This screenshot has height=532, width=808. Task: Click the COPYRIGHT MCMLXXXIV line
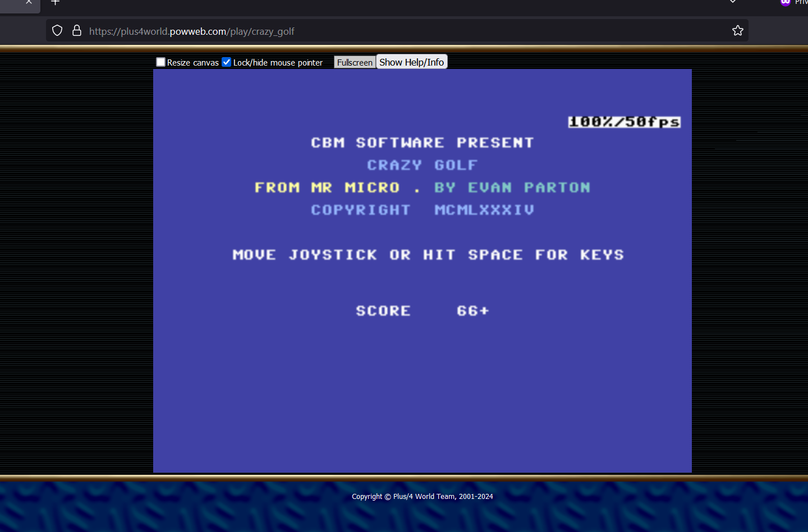[423, 210]
